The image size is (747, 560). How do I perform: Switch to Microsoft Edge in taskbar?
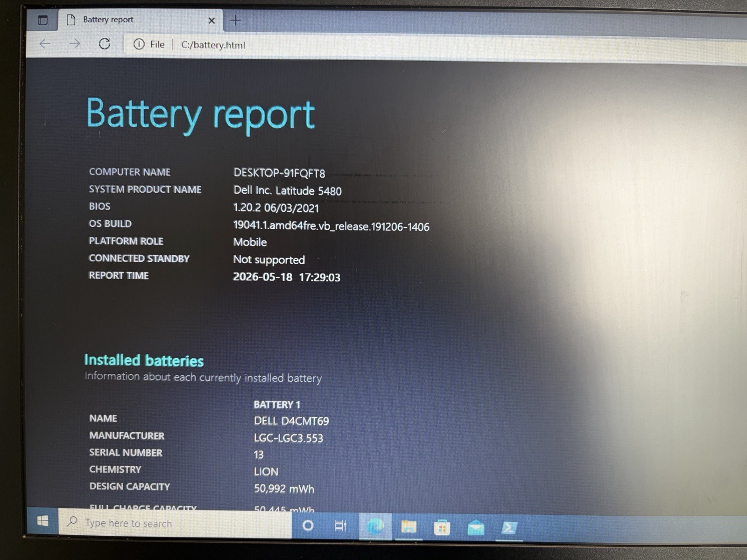tap(375, 527)
